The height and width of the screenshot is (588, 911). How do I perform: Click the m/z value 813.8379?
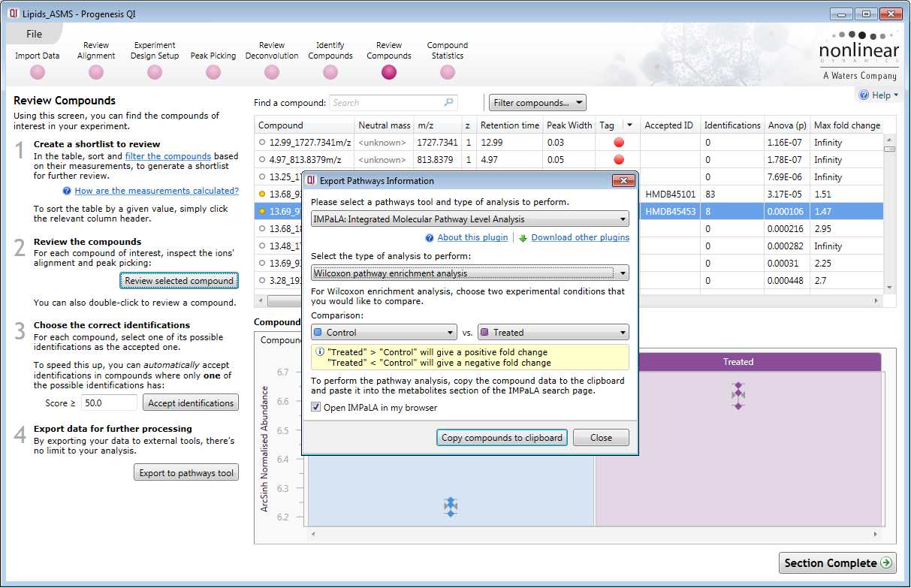[x=436, y=159]
